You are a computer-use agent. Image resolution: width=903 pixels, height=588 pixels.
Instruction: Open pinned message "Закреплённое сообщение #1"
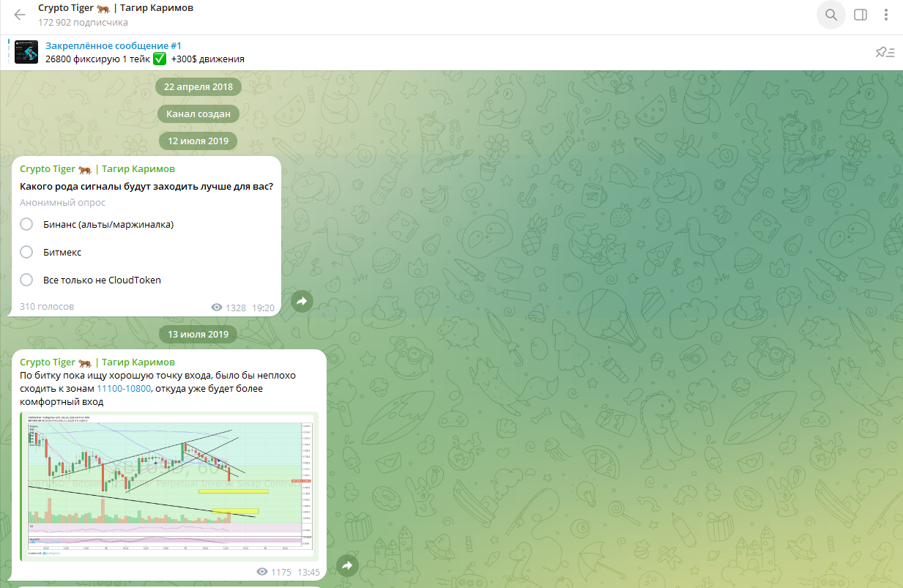114,45
